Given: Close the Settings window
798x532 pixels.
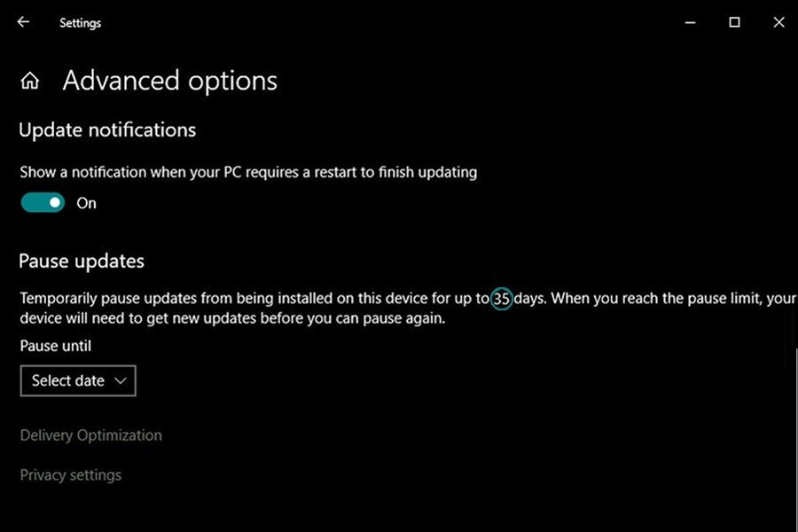Looking at the screenshot, I should pyautogui.click(x=778, y=22).
